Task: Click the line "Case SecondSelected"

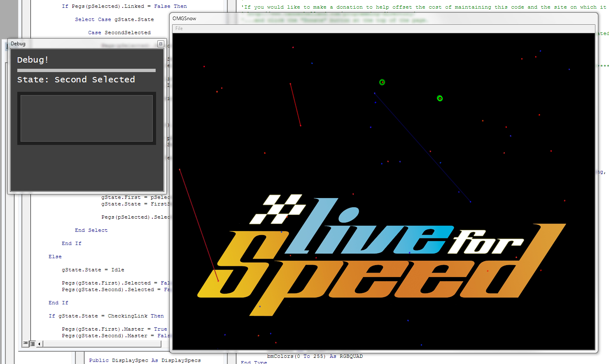Action: point(119,33)
